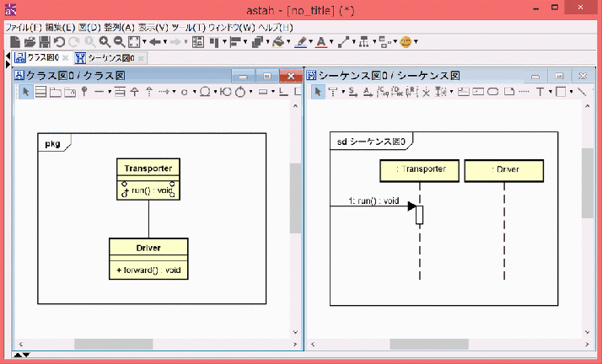This screenshot has width=602, height=364.
Task: Click the red underlined font color swatch
Action: pyautogui.click(x=322, y=41)
